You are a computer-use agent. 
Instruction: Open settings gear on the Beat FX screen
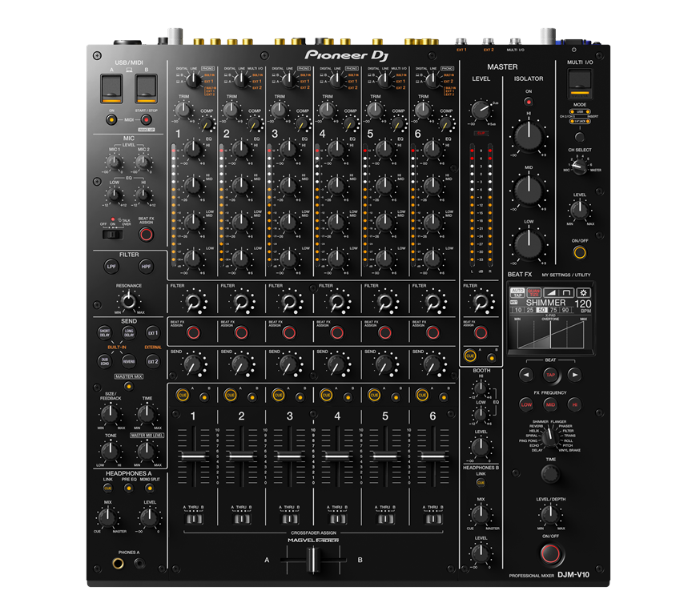coord(583,293)
